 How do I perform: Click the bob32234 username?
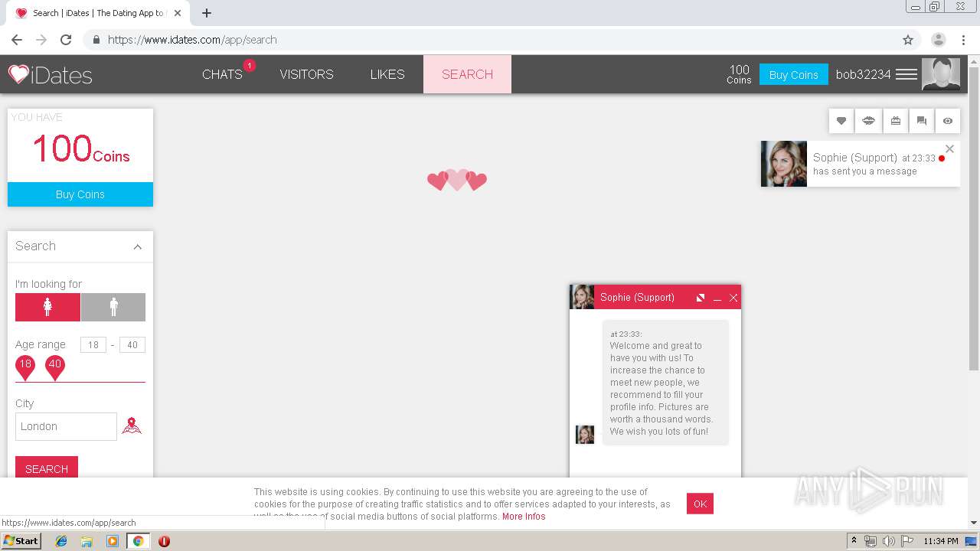click(863, 74)
